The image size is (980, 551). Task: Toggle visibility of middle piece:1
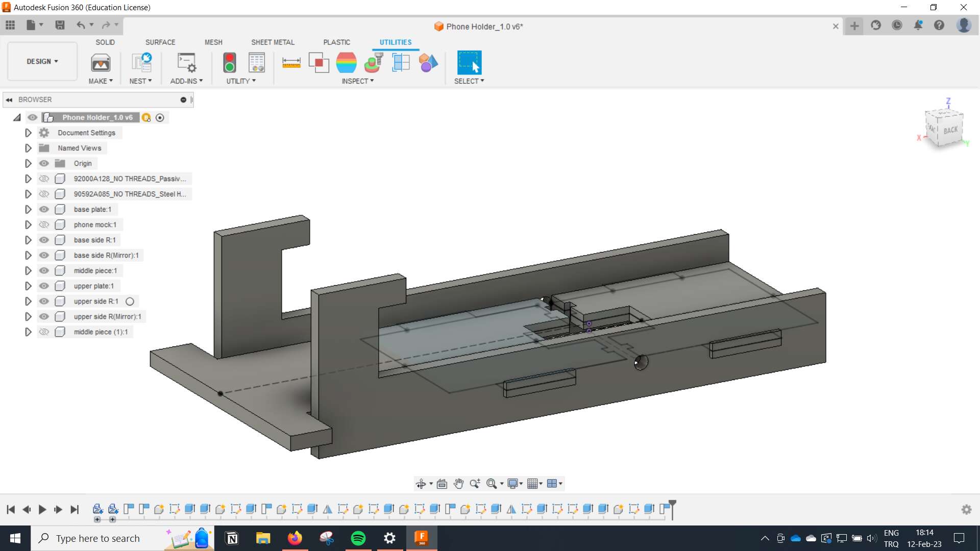tap(44, 270)
